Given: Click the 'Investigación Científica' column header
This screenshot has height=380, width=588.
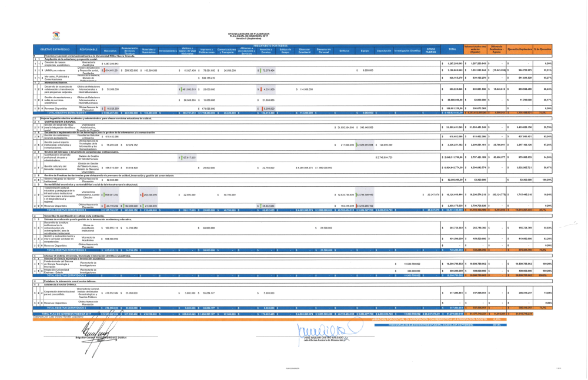Looking at the screenshot, I should 407,51.
